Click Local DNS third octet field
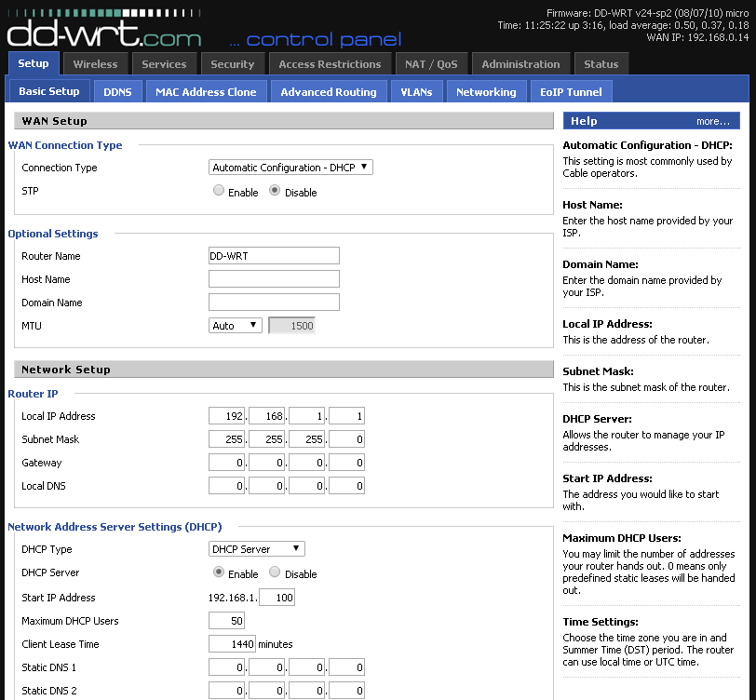Viewport: 756px width, 700px height. (x=306, y=486)
